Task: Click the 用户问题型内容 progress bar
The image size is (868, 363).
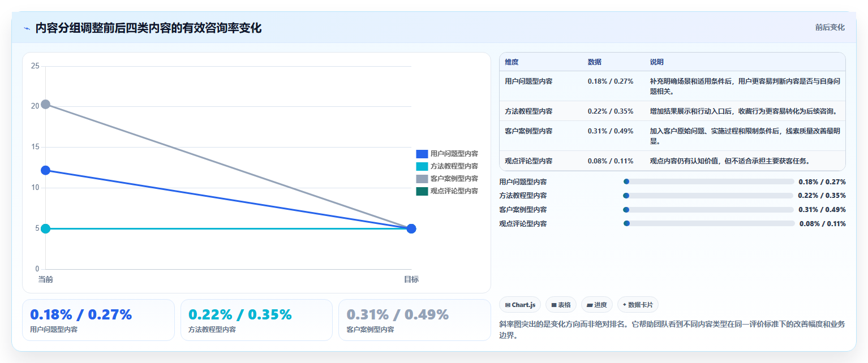Action: (x=708, y=181)
